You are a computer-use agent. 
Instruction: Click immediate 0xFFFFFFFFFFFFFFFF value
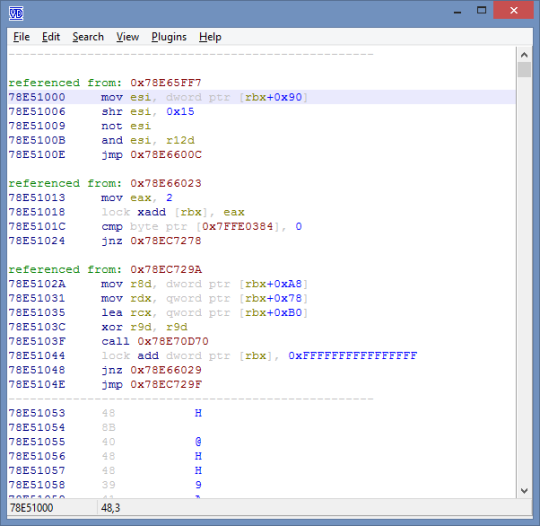tap(353, 355)
